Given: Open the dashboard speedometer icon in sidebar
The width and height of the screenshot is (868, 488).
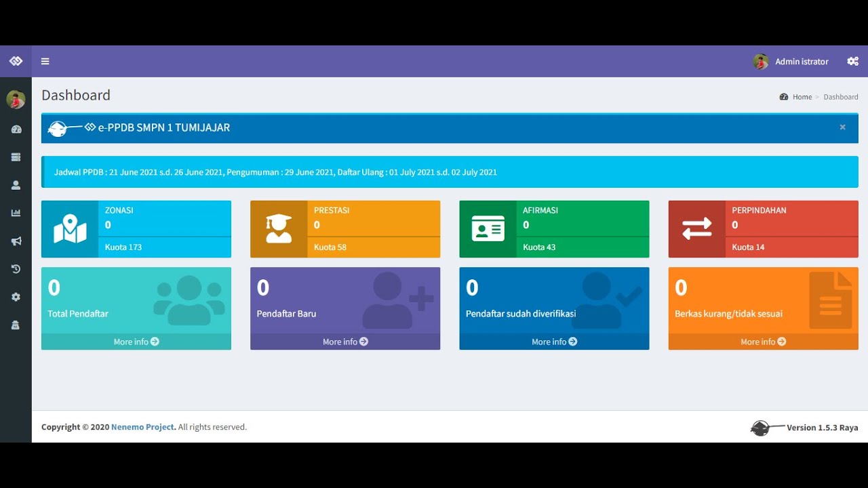Looking at the screenshot, I should click(x=16, y=129).
